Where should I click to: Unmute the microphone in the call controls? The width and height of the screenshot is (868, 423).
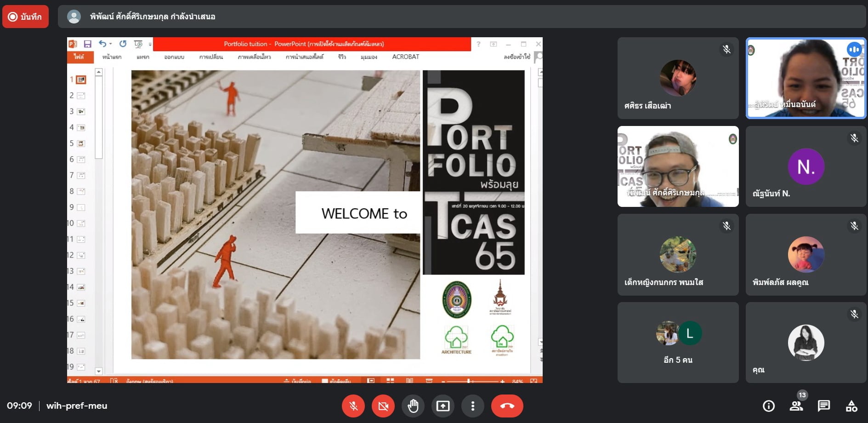tap(353, 406)
